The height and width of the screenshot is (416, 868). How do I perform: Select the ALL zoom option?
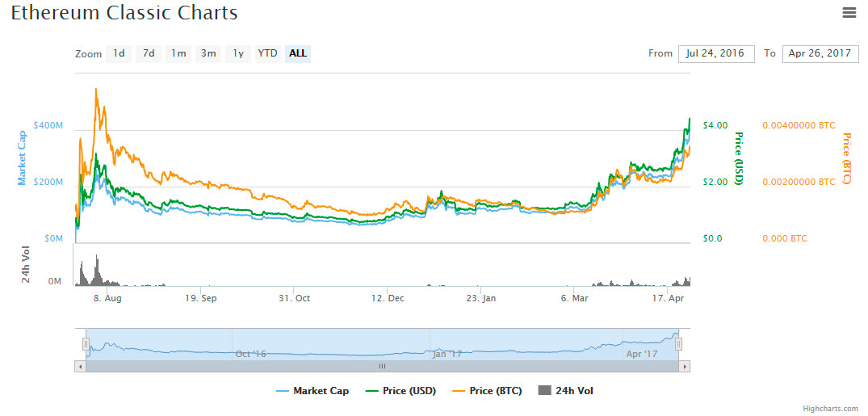(298, 54)
